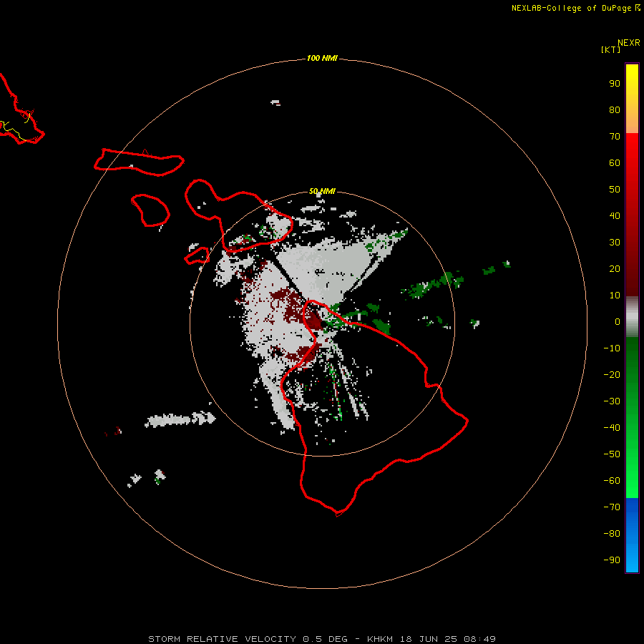Click the Molokai island outline on the map

139,162
